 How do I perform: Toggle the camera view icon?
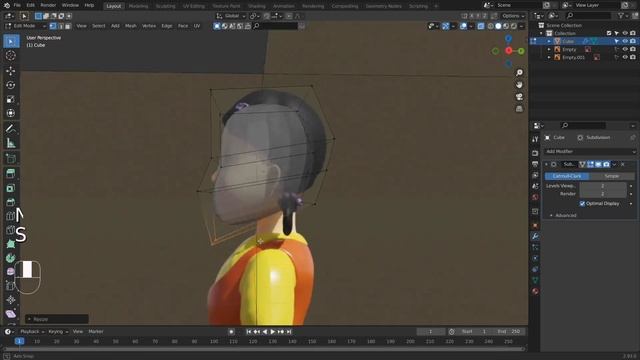click(519, 97)
